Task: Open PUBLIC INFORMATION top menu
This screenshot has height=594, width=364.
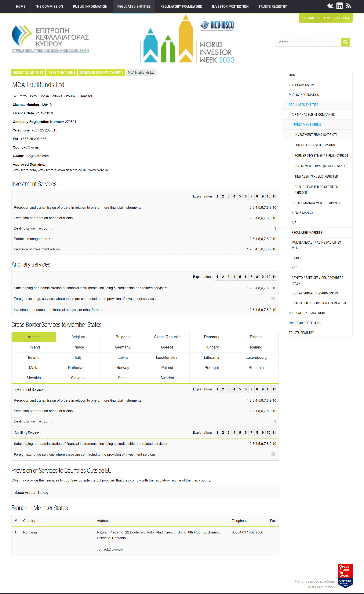Action: tap(90, 6)
